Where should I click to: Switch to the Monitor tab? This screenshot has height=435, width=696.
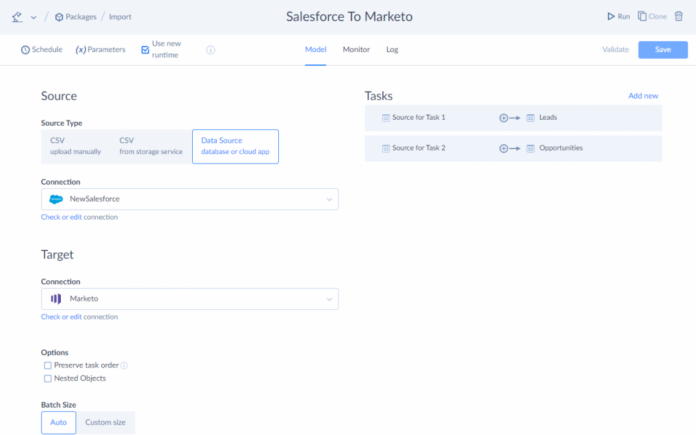click(x=356, y=49)
